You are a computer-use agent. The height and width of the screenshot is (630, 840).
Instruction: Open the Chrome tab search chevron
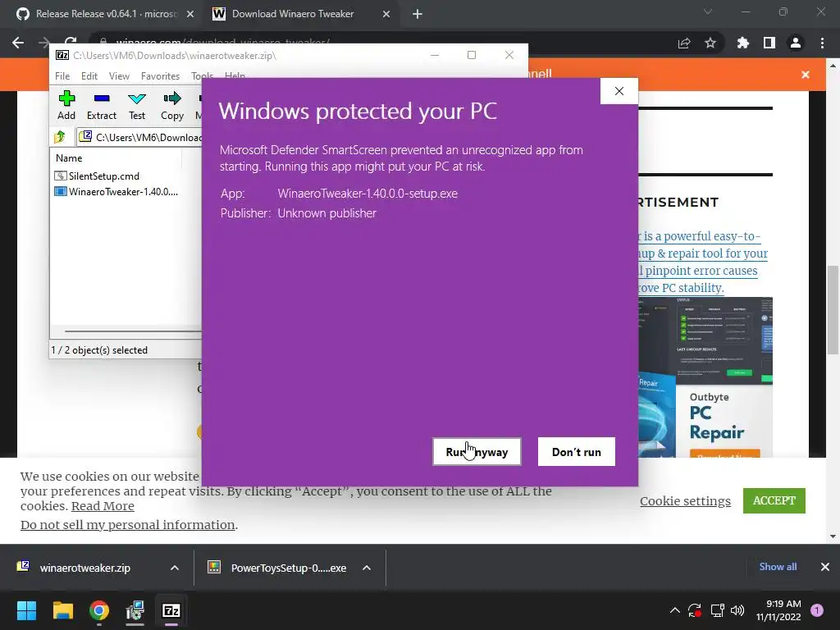coord(708,11)
